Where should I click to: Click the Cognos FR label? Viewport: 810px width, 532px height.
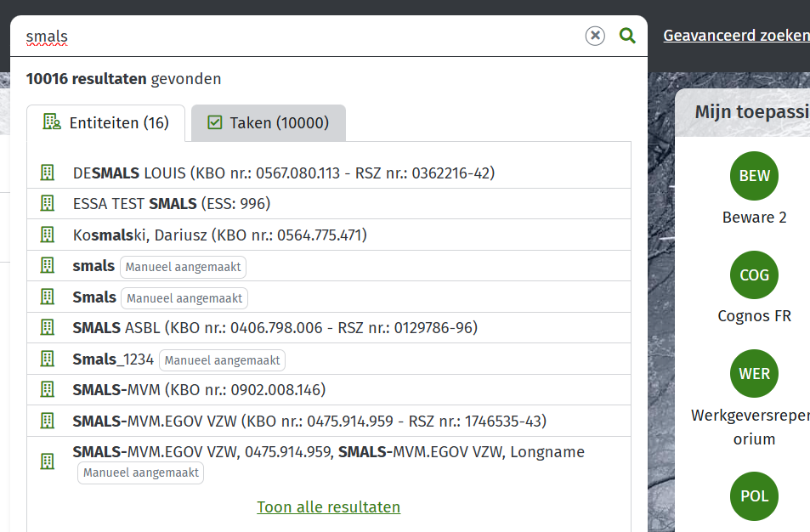754,316
